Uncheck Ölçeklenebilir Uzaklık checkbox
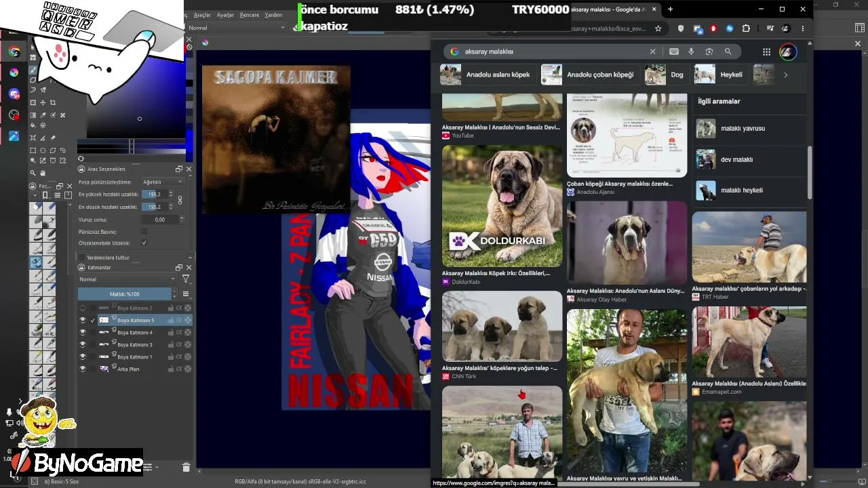 (x=144, y=243)
